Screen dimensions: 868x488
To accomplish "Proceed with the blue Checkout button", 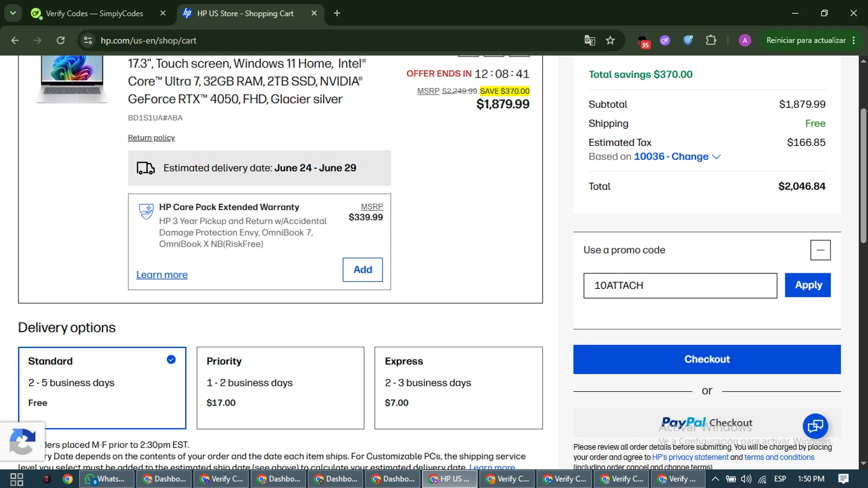I will pyautogui.click(x=707, y=359).
